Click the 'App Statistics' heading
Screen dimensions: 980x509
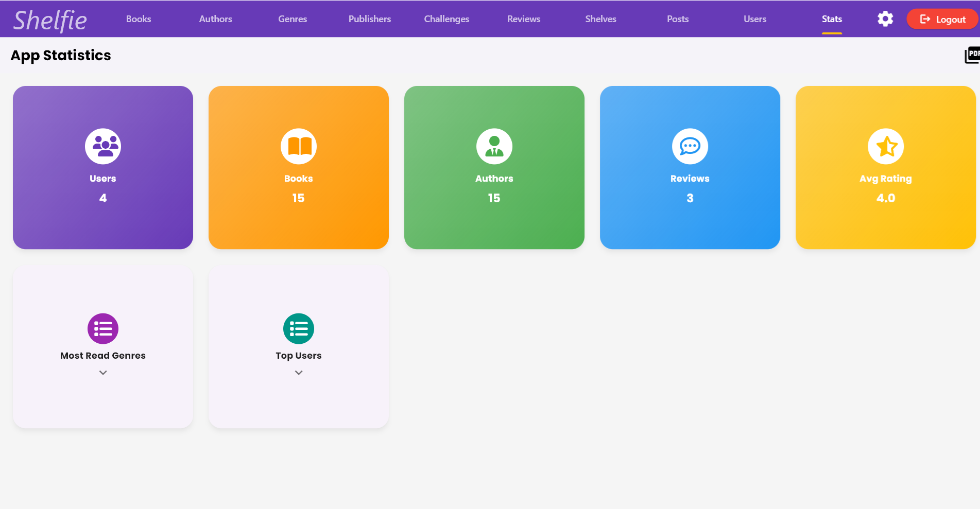61,56
